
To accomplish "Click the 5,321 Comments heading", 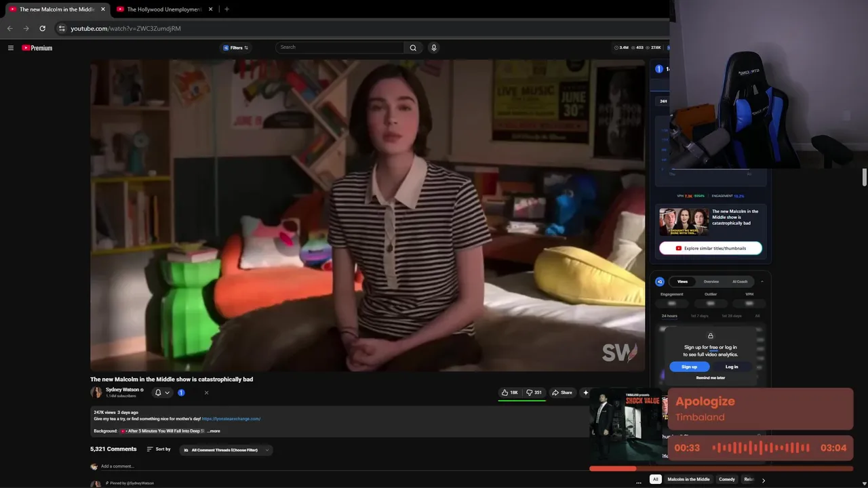I will (x=113, y=449).
